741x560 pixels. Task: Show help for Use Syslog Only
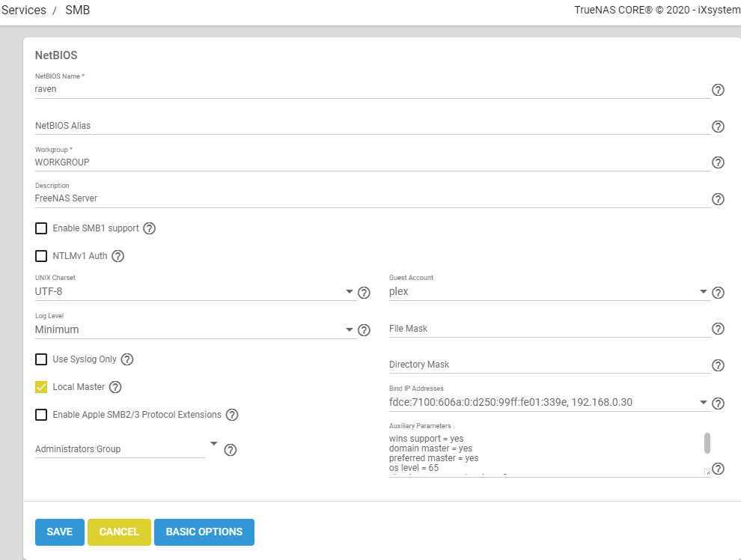(127, 359)
